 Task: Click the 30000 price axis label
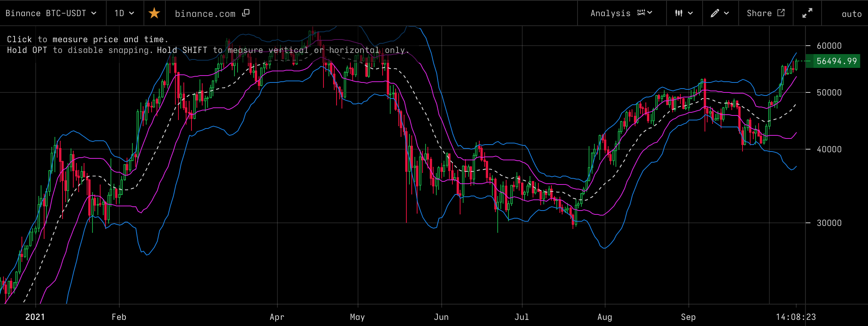pyautogui.click(x=829, y=223)
